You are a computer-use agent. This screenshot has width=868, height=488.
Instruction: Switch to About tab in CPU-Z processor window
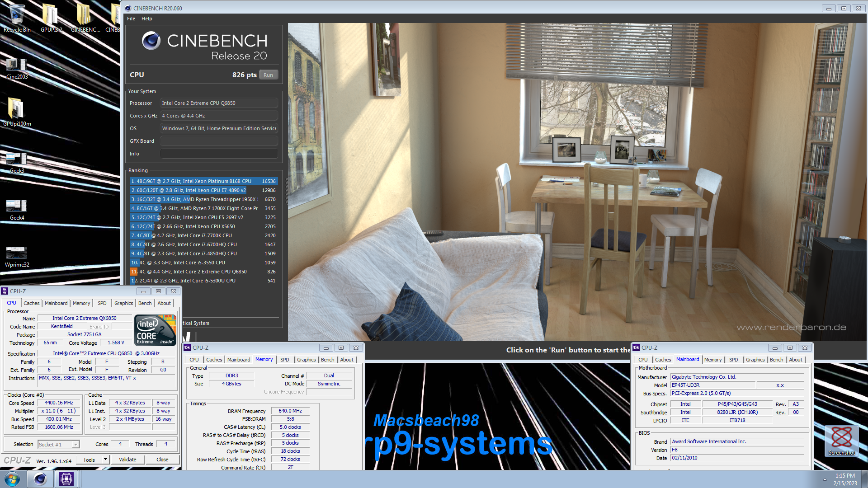164,303
